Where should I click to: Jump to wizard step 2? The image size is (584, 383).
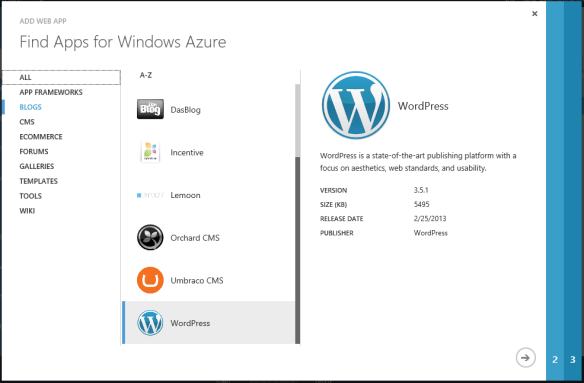tap(555, 360)
